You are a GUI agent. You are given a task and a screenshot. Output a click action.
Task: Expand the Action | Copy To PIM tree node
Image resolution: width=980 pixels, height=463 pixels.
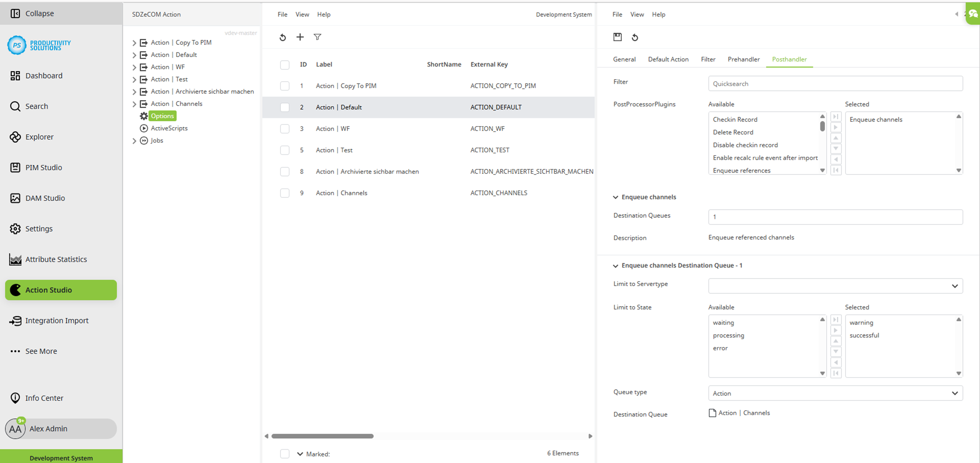click(x=134, y=43)
